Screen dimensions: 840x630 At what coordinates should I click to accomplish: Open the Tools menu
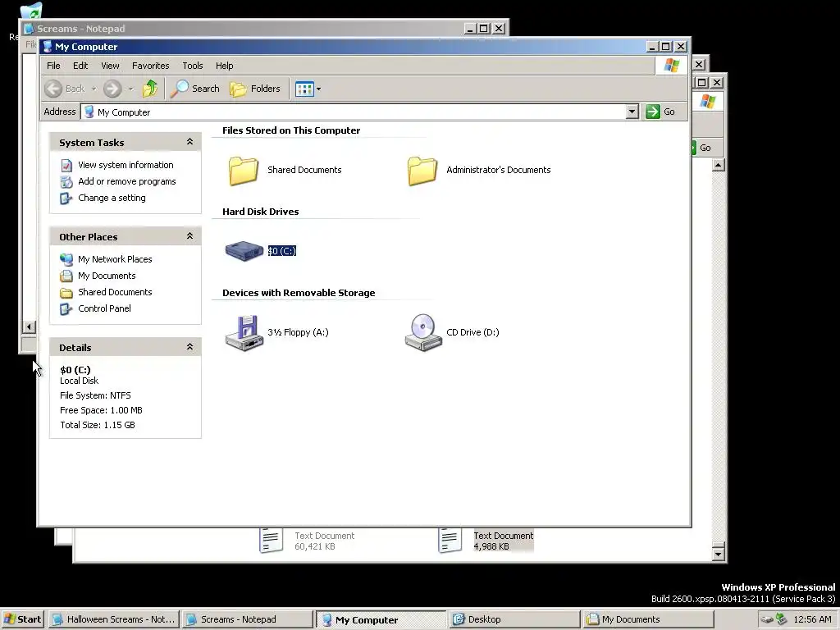tap(192, 66)
